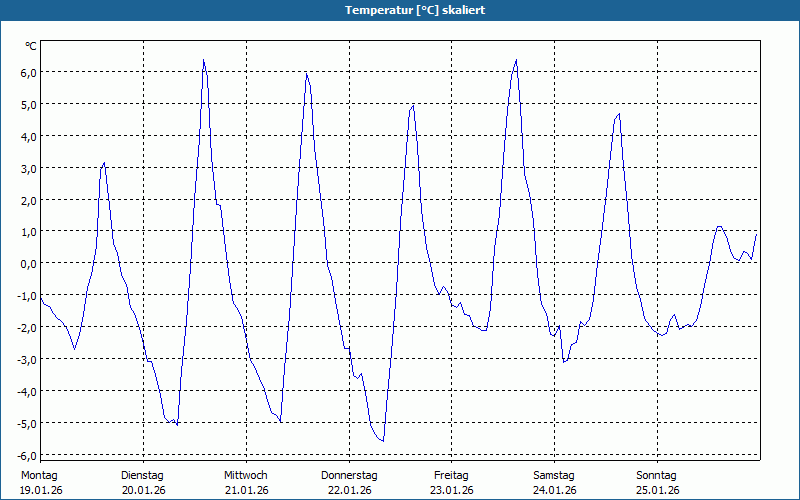Click the -3,0 y-axis value

[x=27, y=360]
